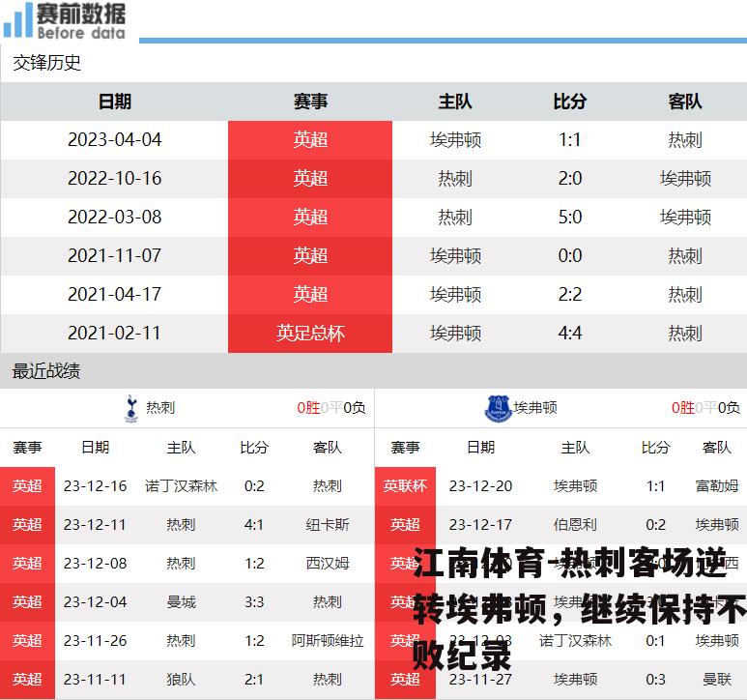
Task: Click the 0:1 score in the 诺丁汉森林 vs 埃弗顿 row
Action: [x=655, y=640]
